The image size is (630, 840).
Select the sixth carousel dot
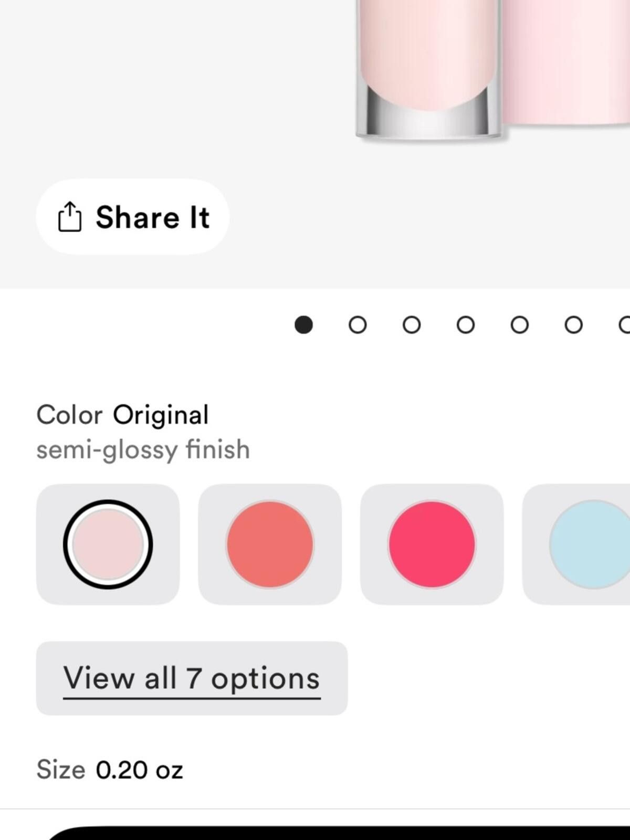574,325
